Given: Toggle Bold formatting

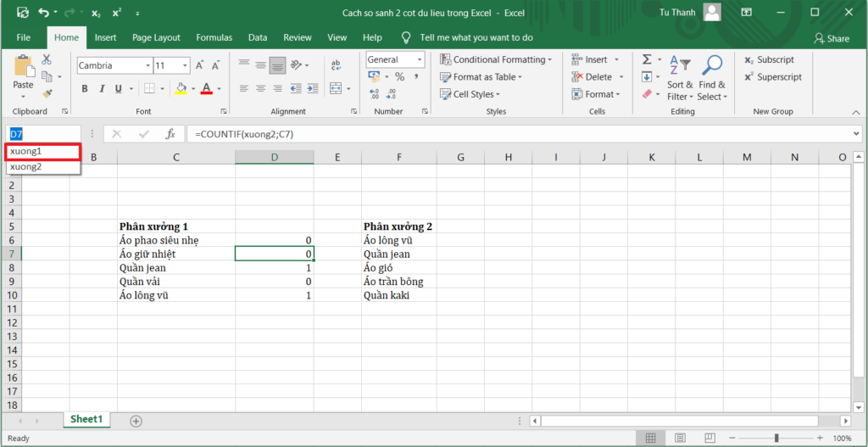Looking at the screenshot, I should click(84, 89).
